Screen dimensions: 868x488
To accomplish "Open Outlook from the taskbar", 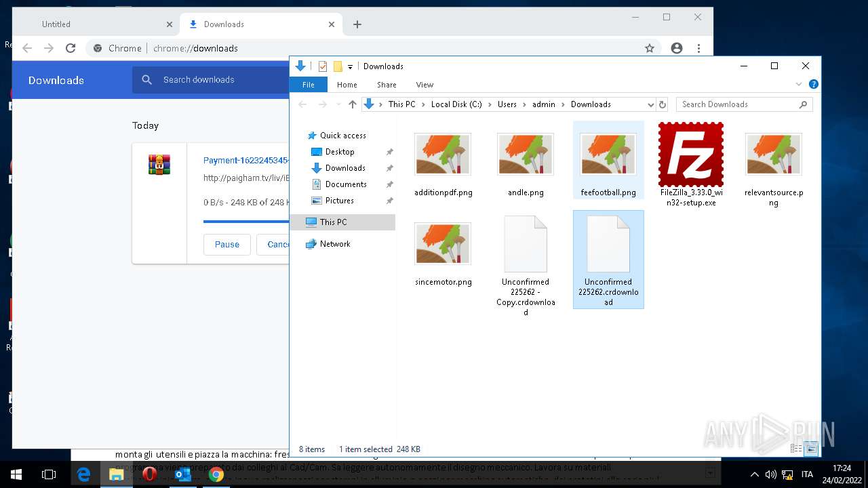I will 183,474.
